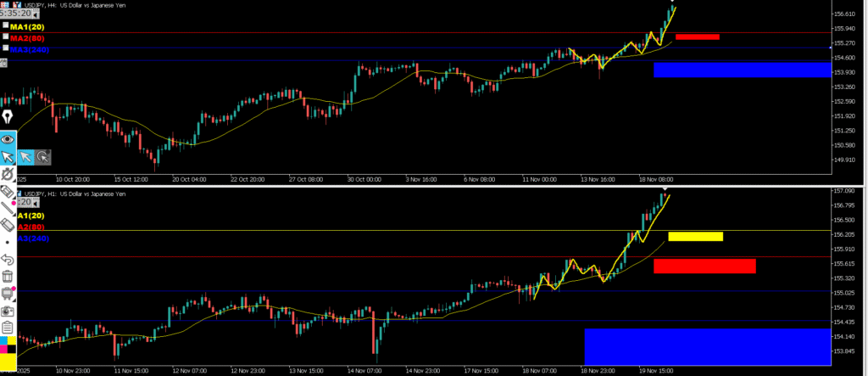Screen dimensions: 868x376
Task: Toggle the MA3(240) checkbox on H4 chart
Action: [x=5, y=49]
